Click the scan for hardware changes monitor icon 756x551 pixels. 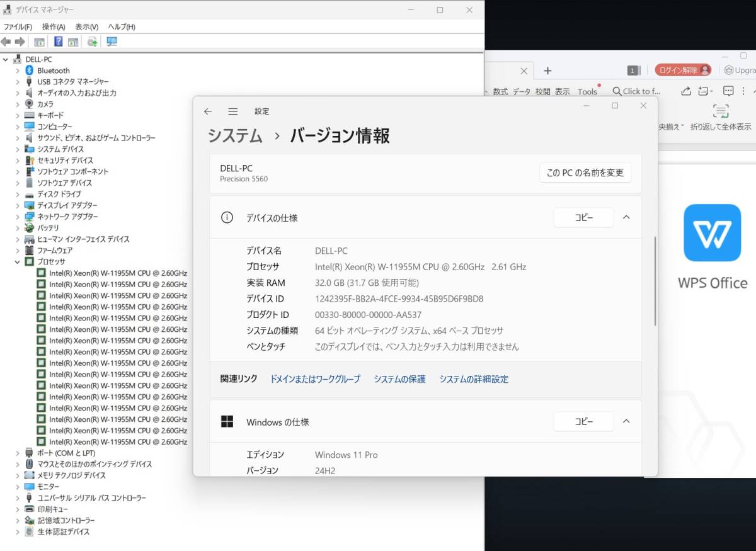click(x=112, y=42)
